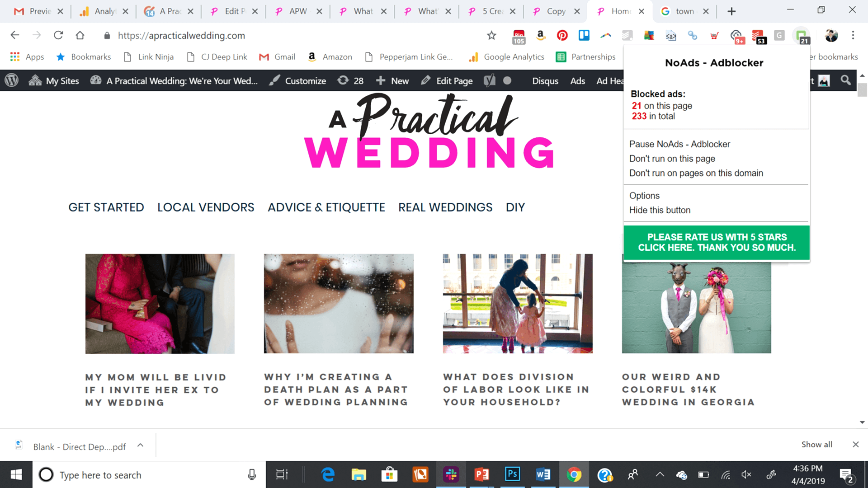Open Disqus in admin bar
The image size is (868, 488).
tap(545, 81)
